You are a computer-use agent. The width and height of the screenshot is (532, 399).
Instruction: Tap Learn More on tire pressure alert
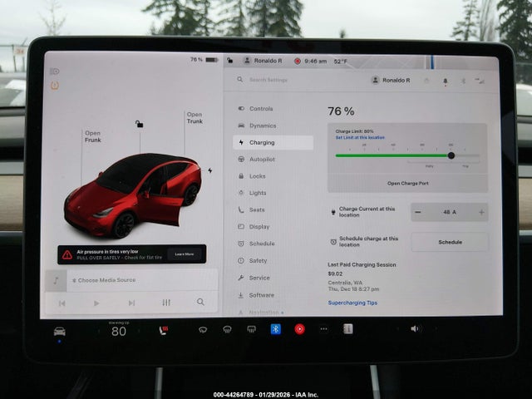point(185,254)
